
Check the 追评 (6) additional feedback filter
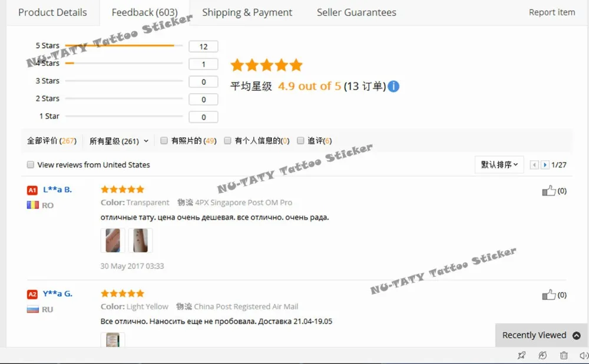point(300,141)
